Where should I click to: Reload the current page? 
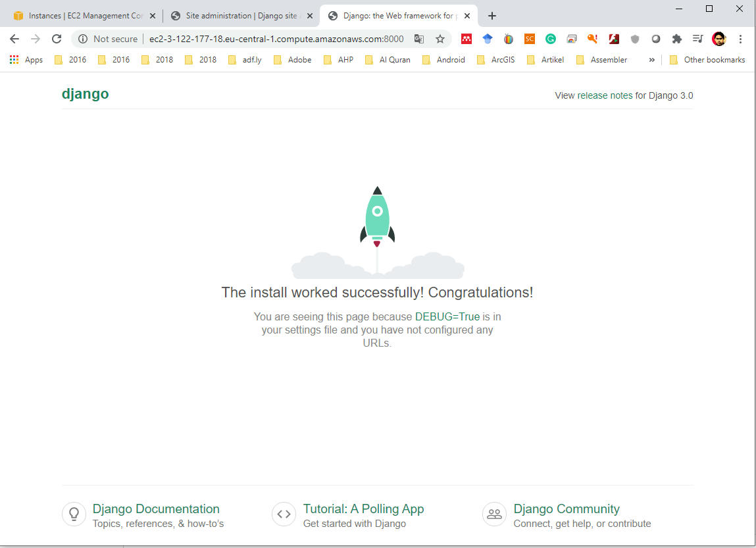pos(57,39)
